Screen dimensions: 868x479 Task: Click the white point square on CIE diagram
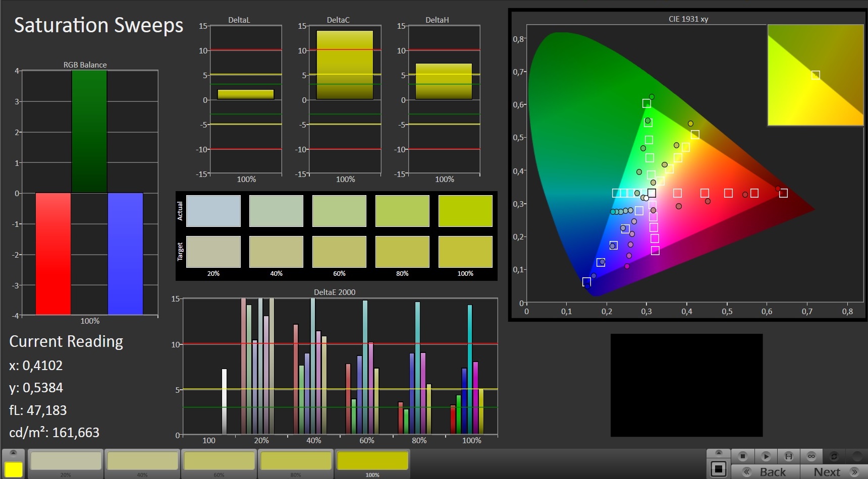[x=652, y=193]
